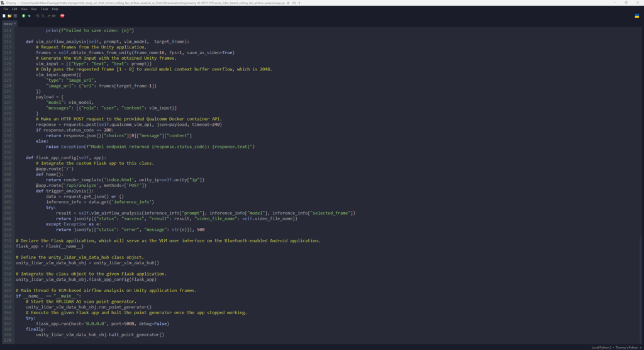Click the 'flask_app.run(host=' line
Image resolution: width=644 pixels, height=350 pixels.
click(103, 324)
